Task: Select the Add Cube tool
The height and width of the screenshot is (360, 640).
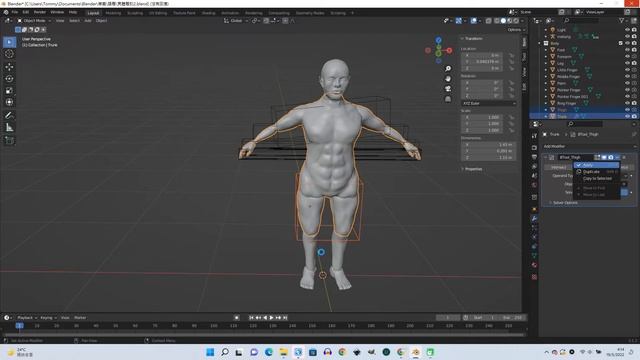Action: coord(9,140)
